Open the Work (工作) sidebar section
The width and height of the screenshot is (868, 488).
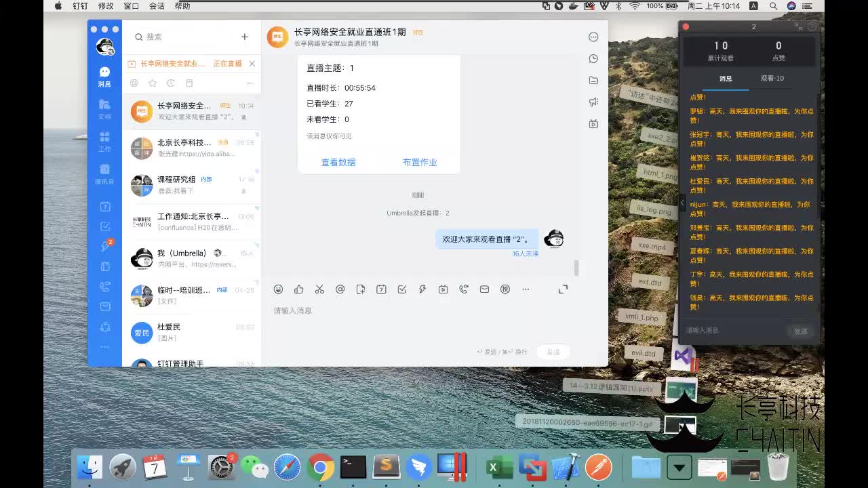pyautogui.click(x=104, y=142)
